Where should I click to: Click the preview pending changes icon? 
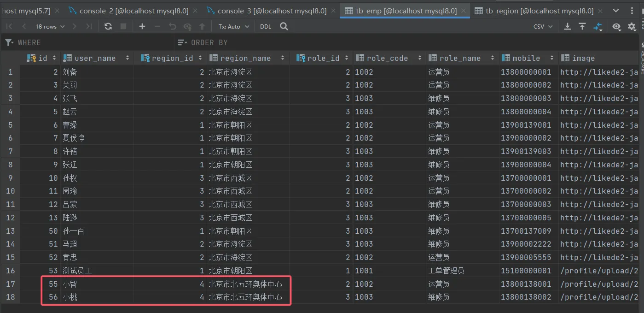pyautogui.click(x=187, y=26)
